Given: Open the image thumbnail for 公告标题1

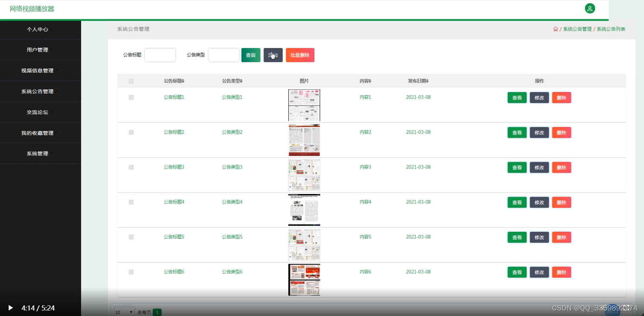Looking at the screenshot, I should pos(304,105).
